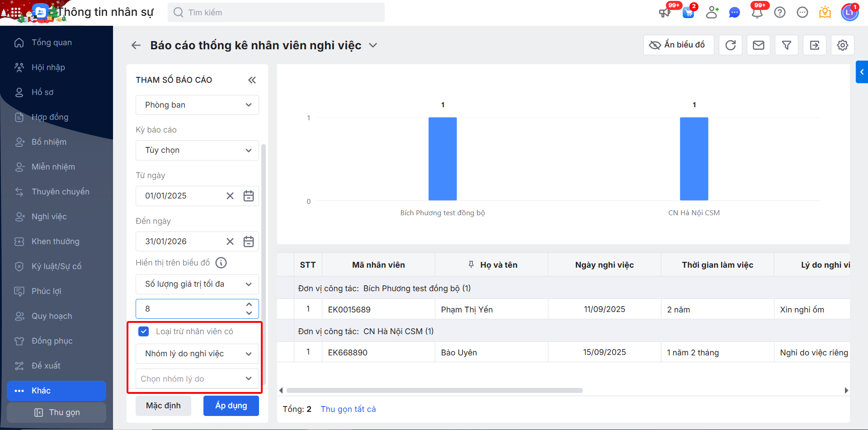Clear the Đến ngày date value

230,241
